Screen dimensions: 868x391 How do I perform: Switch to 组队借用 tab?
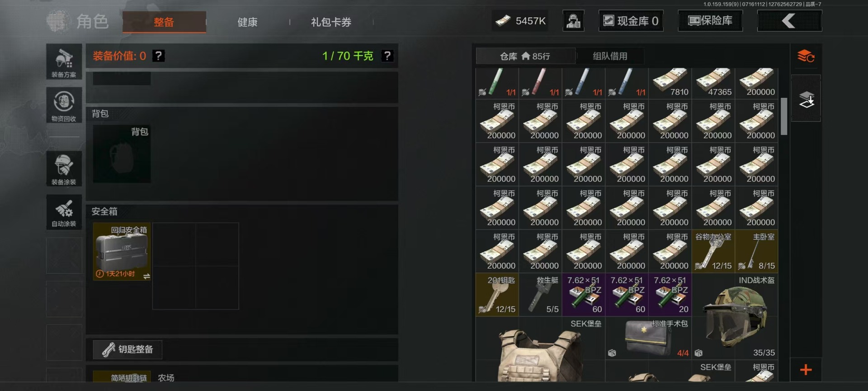(610, 56)
